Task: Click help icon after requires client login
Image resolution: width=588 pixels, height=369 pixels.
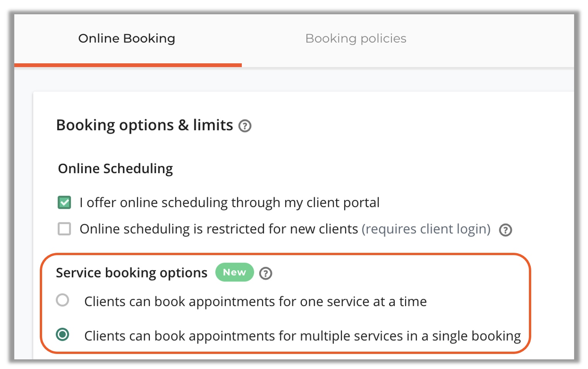Action: [x=505, y=230]
